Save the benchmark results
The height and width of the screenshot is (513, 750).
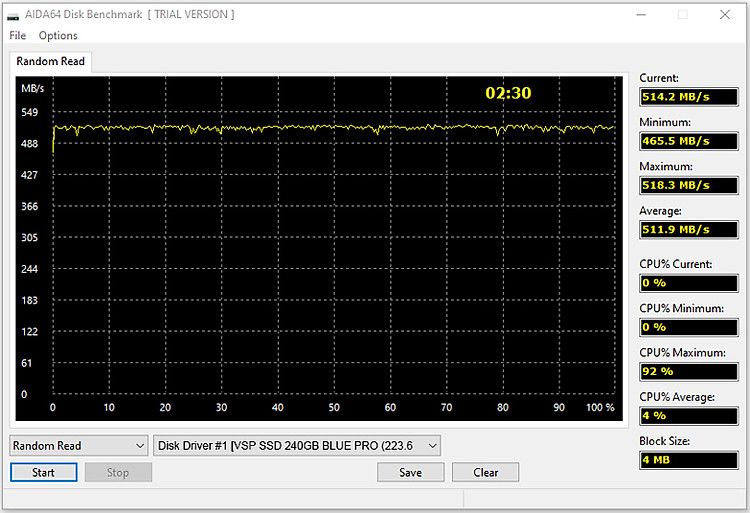coord(410,472)
